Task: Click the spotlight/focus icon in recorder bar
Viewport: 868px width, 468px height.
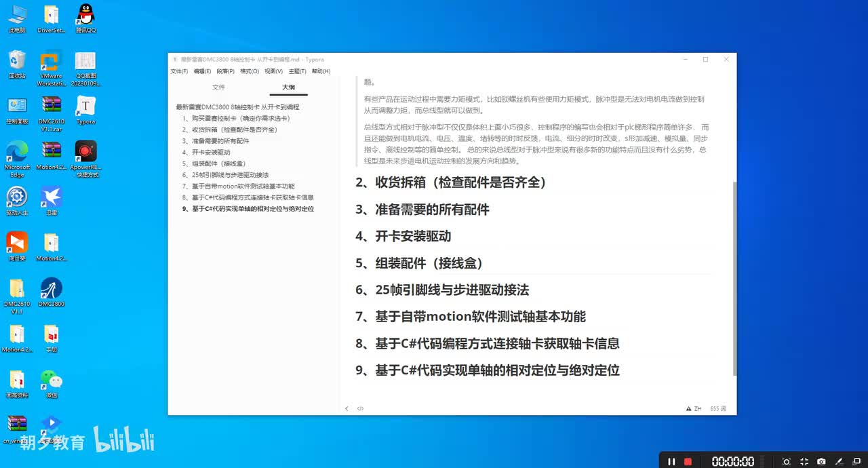Action: coord(786,461)
